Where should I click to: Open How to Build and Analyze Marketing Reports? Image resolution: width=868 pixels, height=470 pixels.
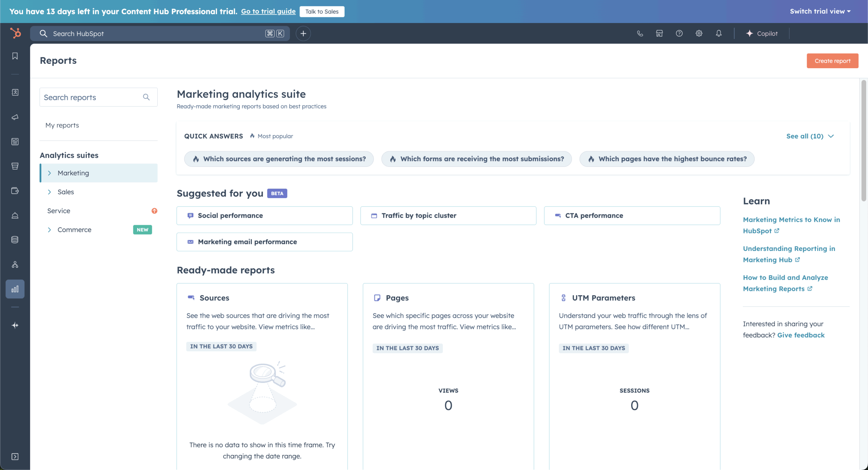click(x=785, y=283)
